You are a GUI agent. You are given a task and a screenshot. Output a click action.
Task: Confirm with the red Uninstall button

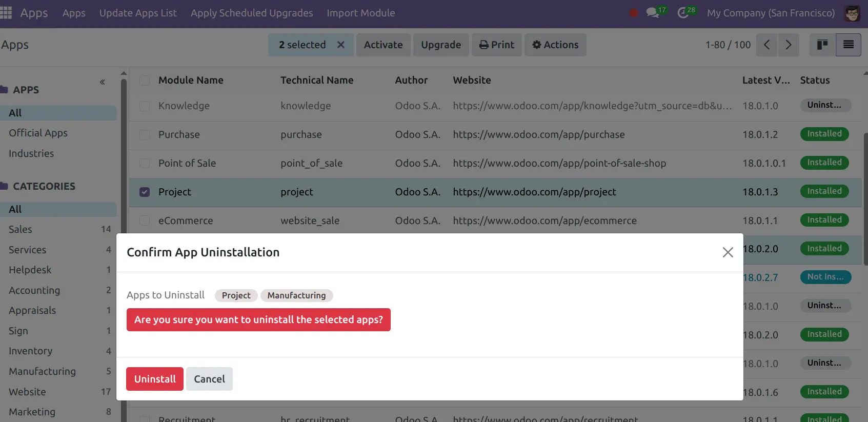[x=155, y=379]
